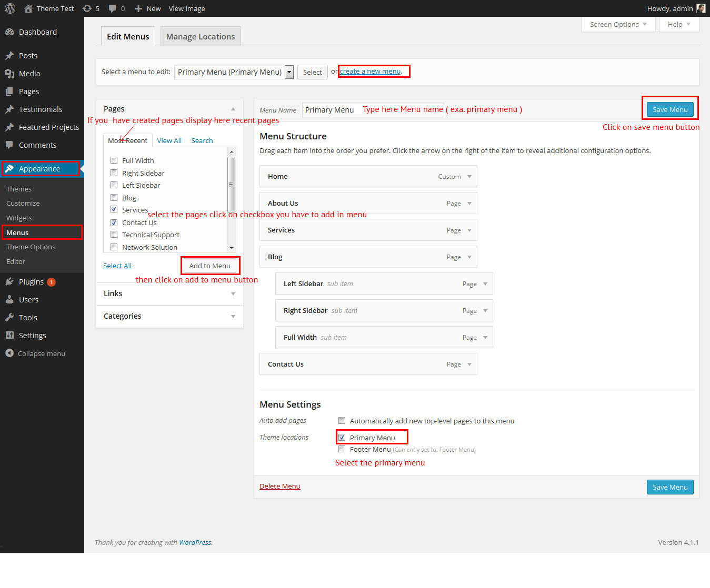Open the Themes submenu item

19,189
